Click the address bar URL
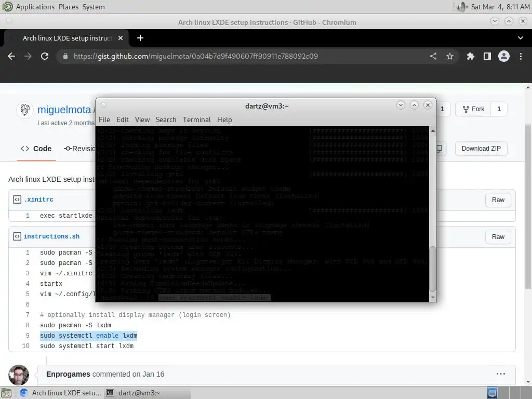This screenshot has height=399, width=532. [196, 56]
